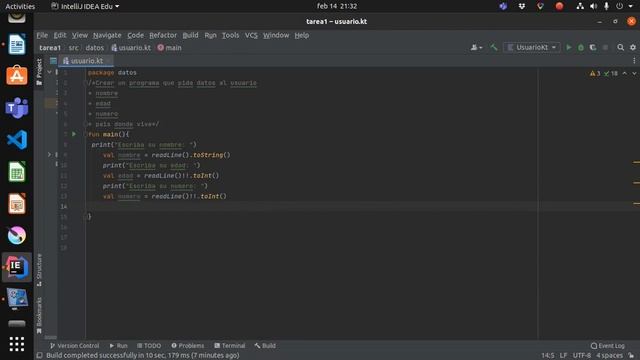Click Activities in the top bar
The width and height of the screenshot is (640, 360).
click(20, 6)
